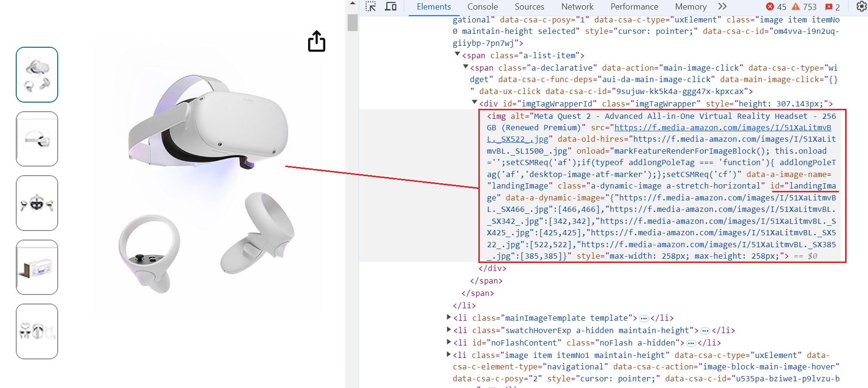Activate the inspect element picker icon
This screenshot has height=388, width=868.
tap(371, 7)
